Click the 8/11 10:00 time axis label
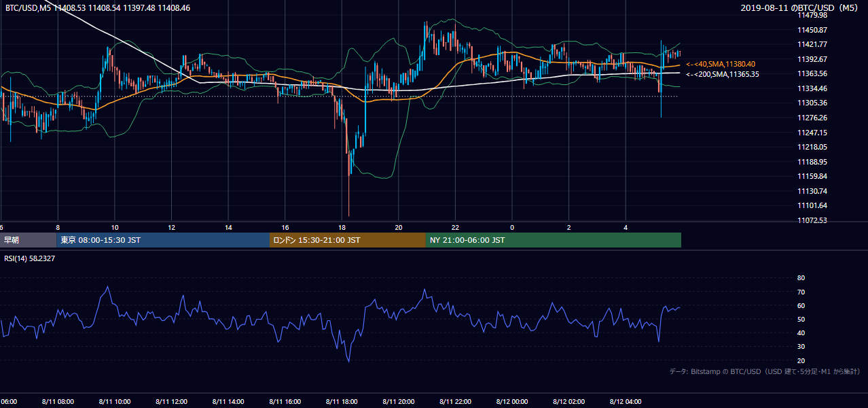The height and width of the screenshot is (408, 868). [x=115, y=402]
